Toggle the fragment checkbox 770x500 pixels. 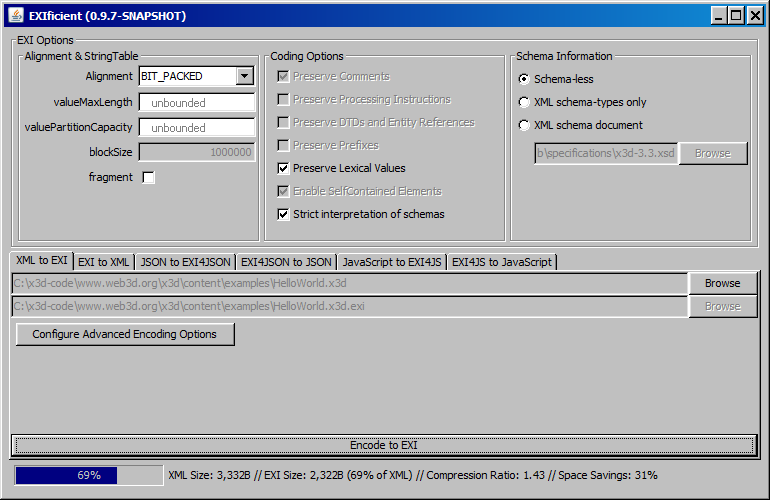148,177
